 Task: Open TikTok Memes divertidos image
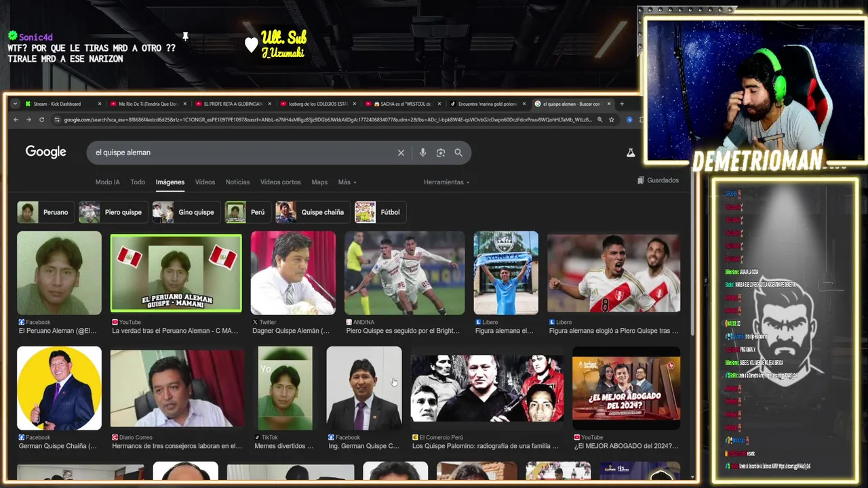[285, 388]
